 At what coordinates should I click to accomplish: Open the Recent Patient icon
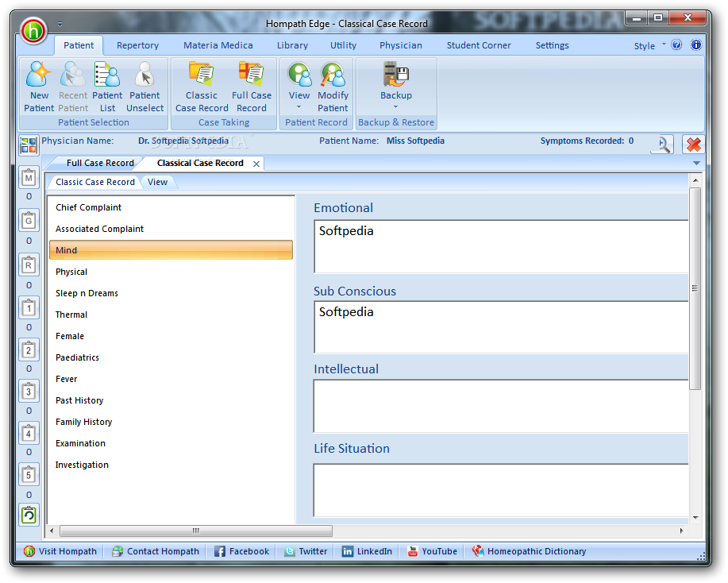pos(73,75)
